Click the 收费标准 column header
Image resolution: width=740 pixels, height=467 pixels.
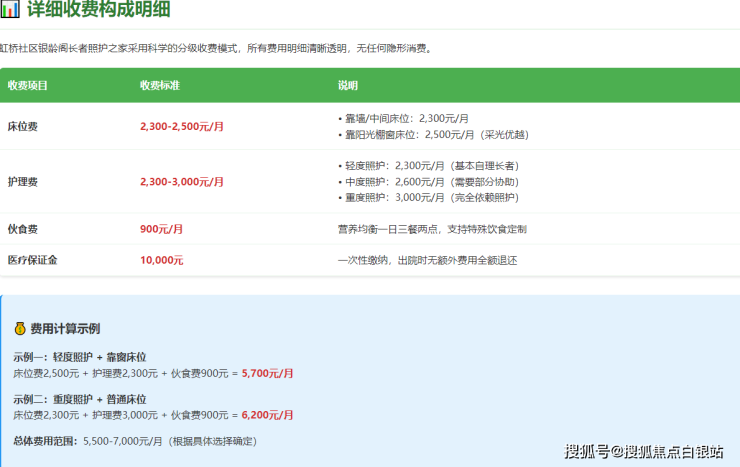tap(160, 85)
